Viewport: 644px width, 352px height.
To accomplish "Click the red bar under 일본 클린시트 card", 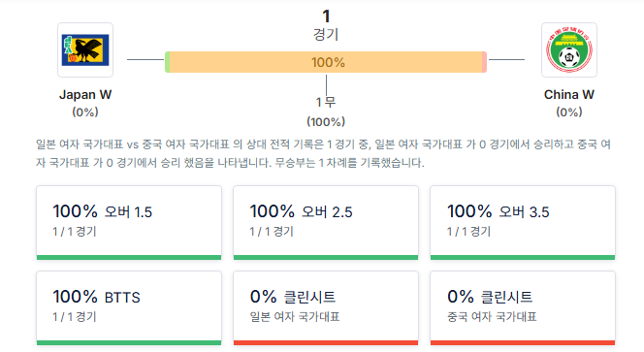I will (326, 343).
